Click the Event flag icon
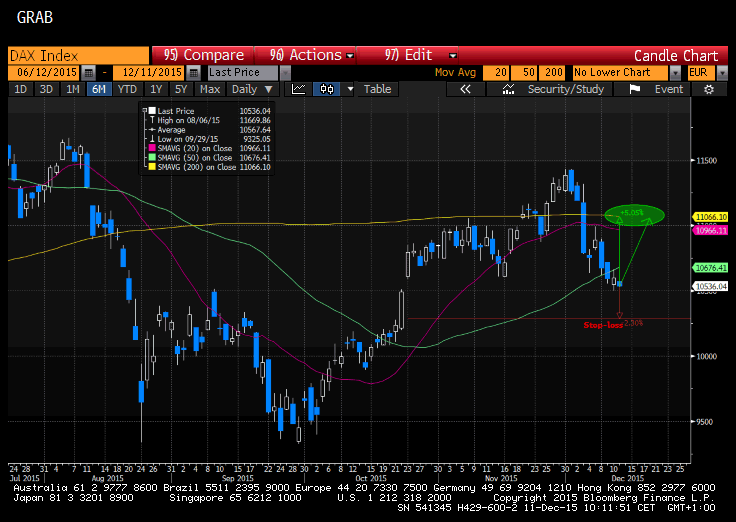 (635, 89)
